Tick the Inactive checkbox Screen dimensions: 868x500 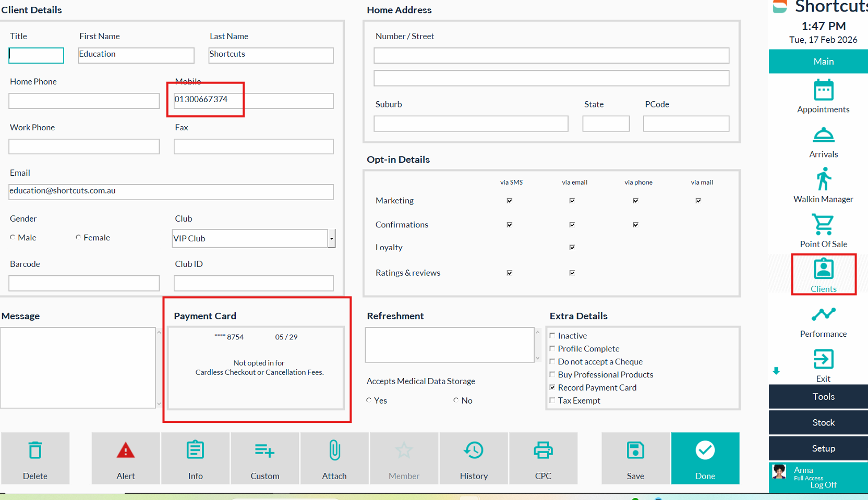pos(552,336)
